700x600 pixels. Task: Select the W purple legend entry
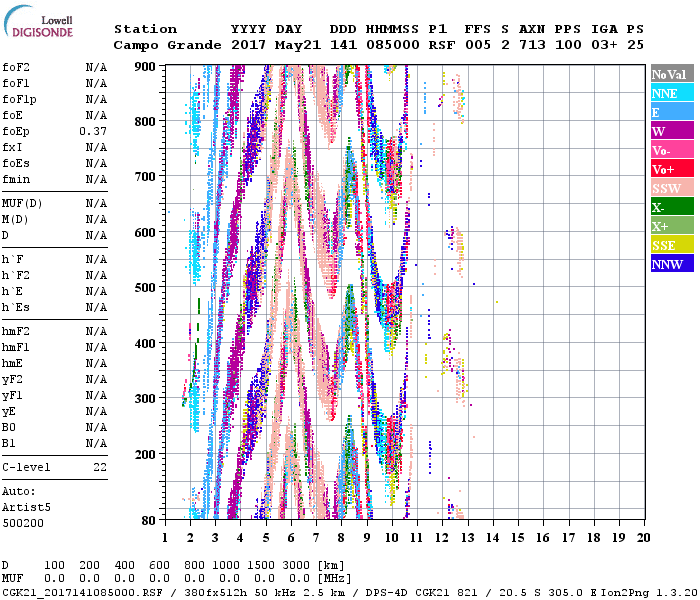671,132
